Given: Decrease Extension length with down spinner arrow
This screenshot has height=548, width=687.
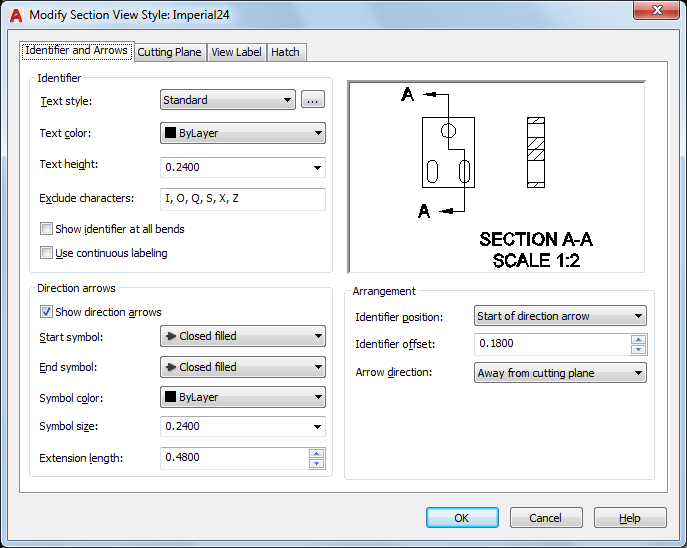Looking at the screenshot, I should 317,463.
